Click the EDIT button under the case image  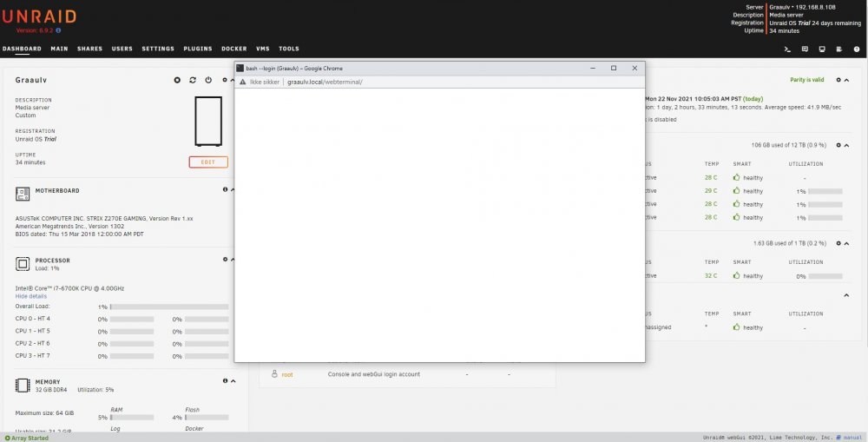[x=208, y=162]
